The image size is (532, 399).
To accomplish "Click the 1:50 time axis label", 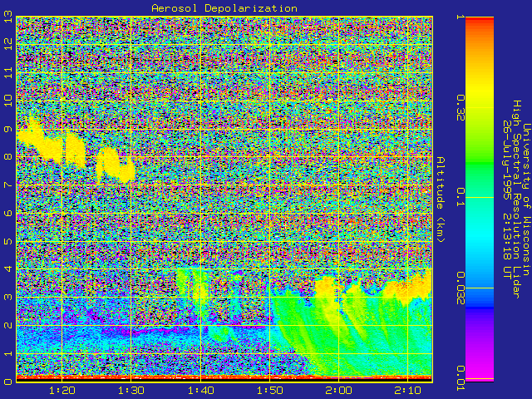I will click(269, 391).
